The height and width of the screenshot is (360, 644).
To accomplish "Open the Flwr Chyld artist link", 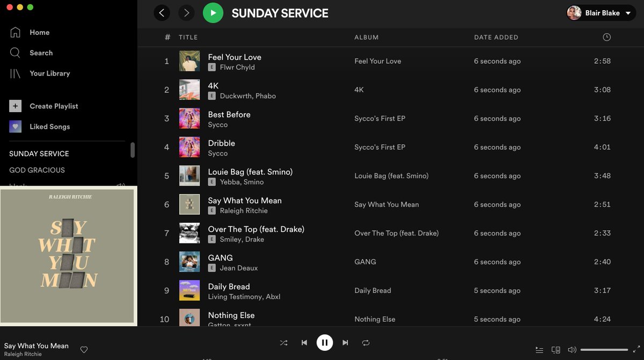I will (x=237, y=67).
